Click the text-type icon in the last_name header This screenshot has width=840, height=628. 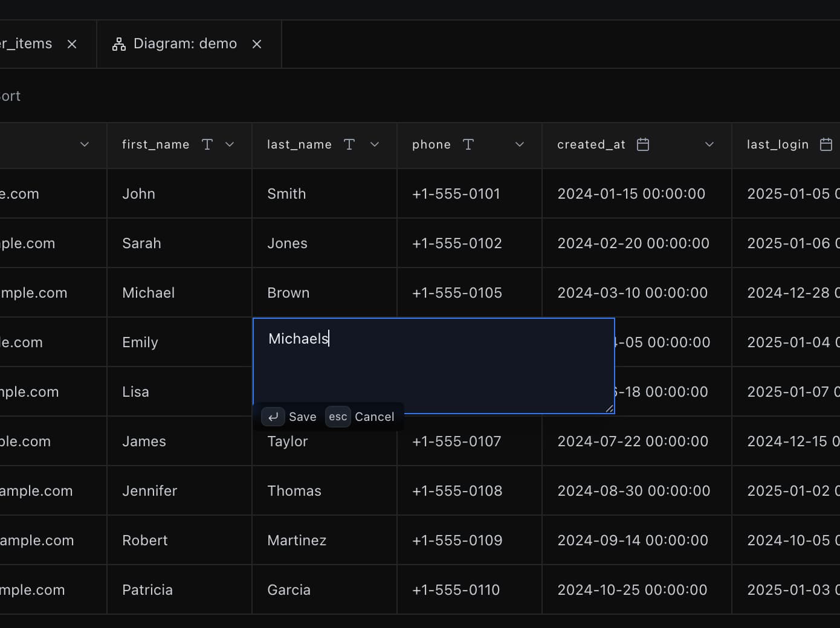click(x=349, y=144)
